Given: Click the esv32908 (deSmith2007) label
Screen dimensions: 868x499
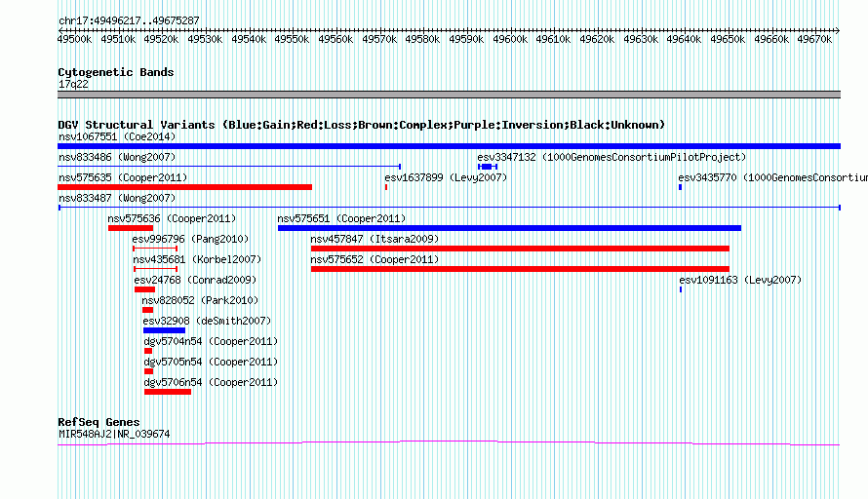Looking at the screenshot, I should click(207, 321).
